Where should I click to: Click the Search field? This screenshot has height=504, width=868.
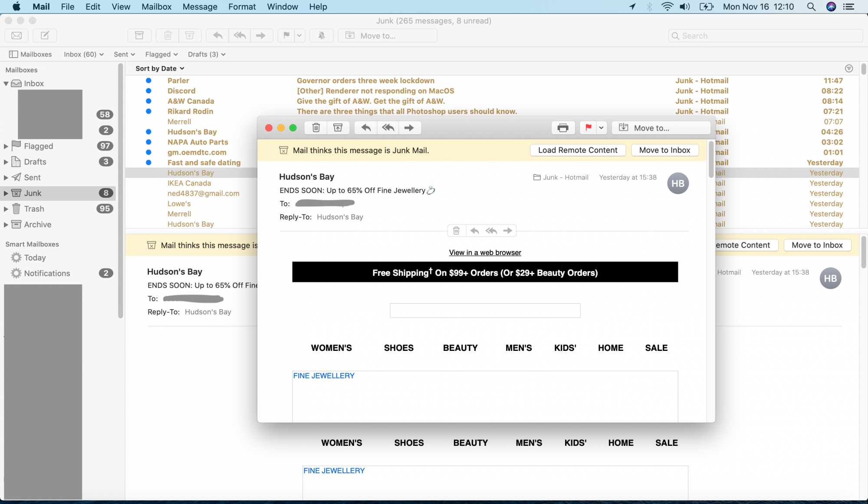[766, 36]
